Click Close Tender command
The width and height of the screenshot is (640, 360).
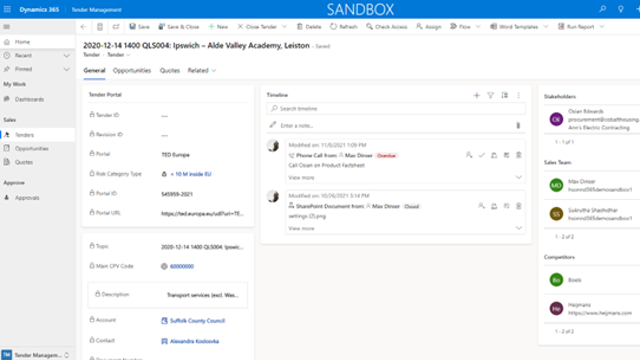[x=257, y=27]
